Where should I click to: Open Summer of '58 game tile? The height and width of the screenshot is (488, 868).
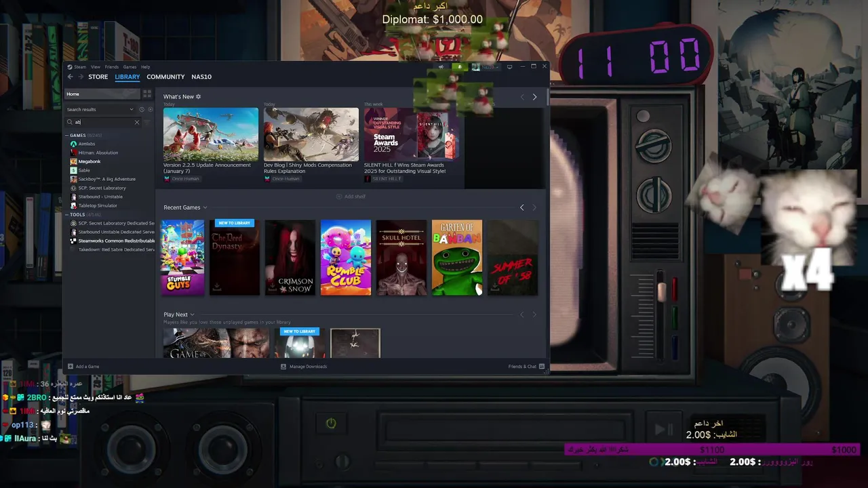513,258
